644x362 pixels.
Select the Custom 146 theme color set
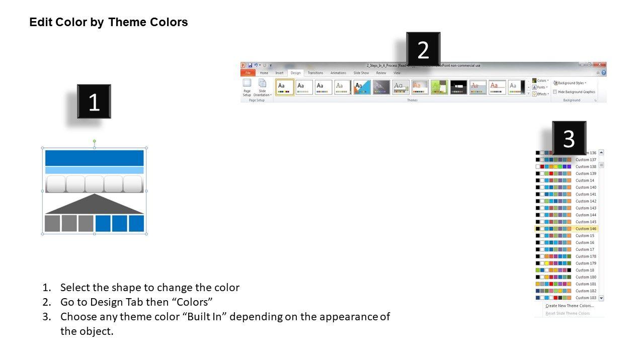pyautogui.click(x=585, y=229)
